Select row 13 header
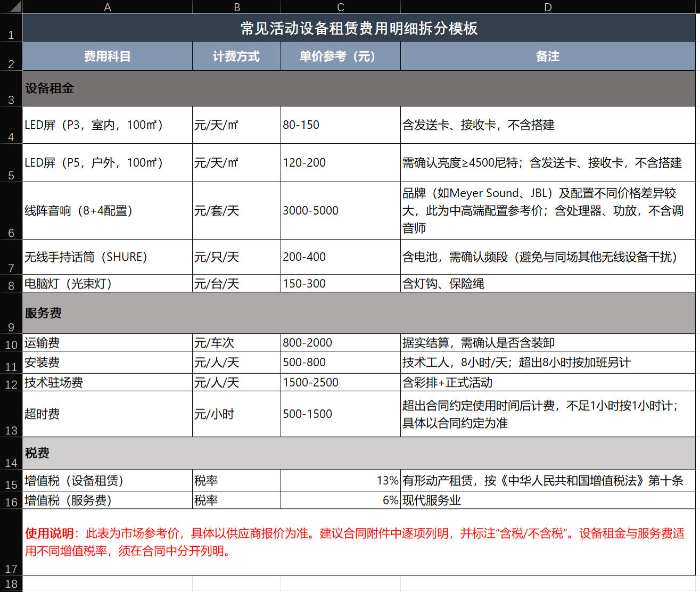Viewport: 700px width, 592px height. pos(11,414)
